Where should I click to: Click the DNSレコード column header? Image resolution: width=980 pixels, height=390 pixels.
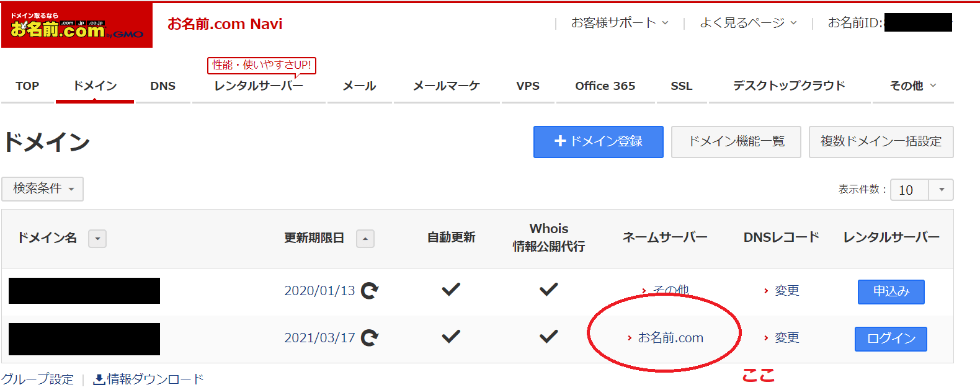[x=782, y=237]
